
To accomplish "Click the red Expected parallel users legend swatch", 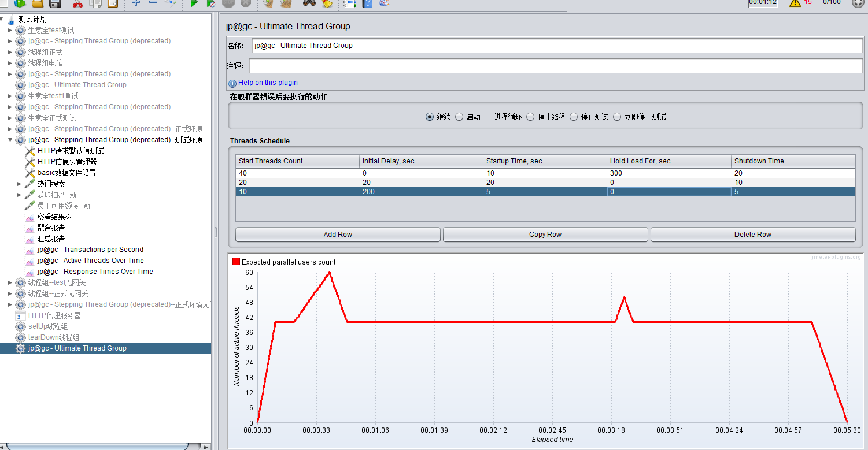I will point(236,262).
